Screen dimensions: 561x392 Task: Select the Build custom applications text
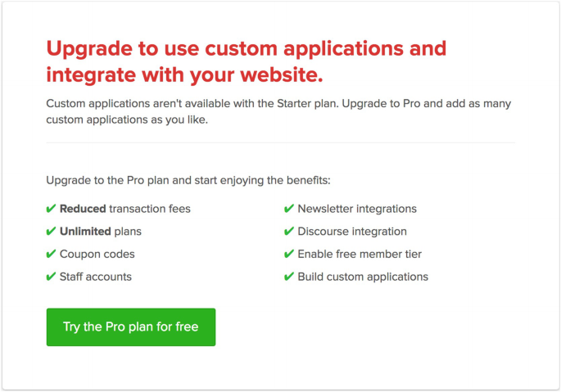363,277
